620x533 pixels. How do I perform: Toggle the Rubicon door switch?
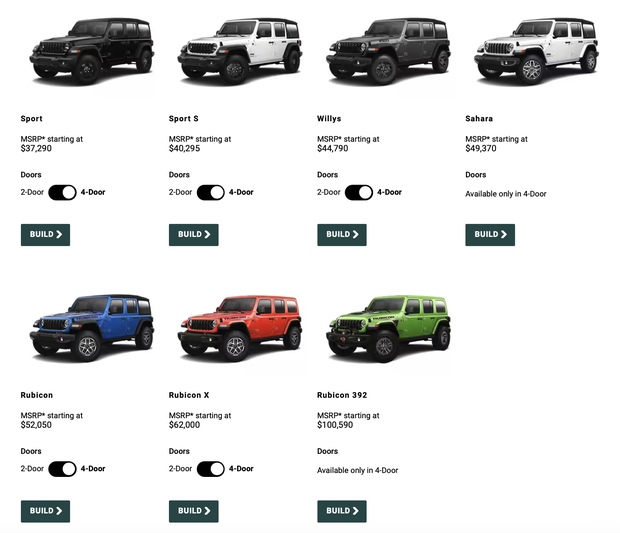[x=62, y=469]
